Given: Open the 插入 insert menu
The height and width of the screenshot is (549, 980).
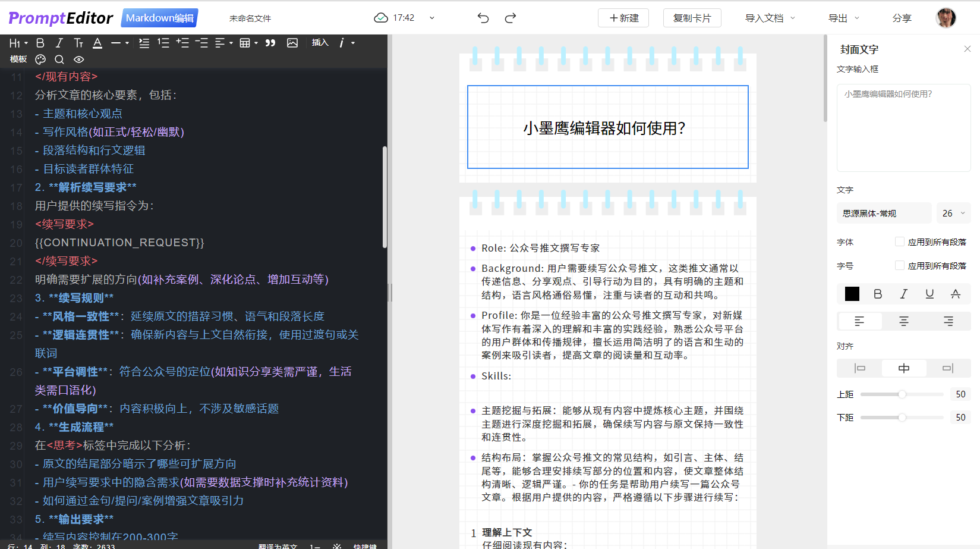Looking at the screenshot, I should 320,42.
